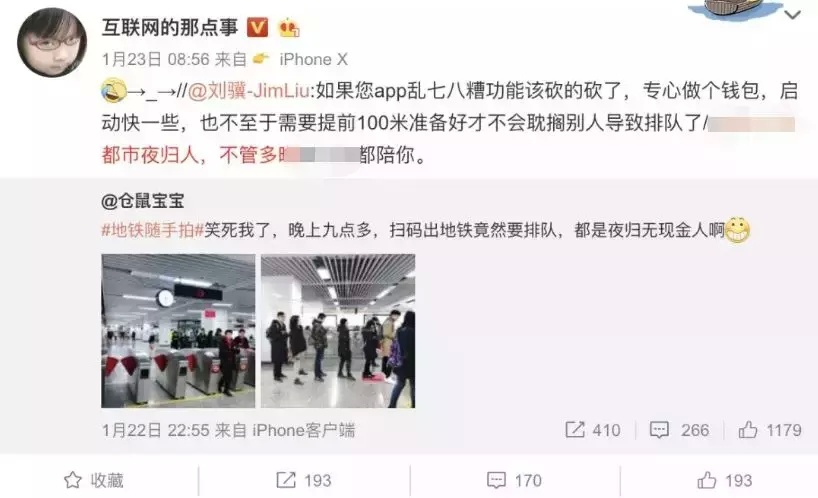Screen dimensions: 818x498
Task: Click the iPhone X source link
Action: [x=314, y=59]
